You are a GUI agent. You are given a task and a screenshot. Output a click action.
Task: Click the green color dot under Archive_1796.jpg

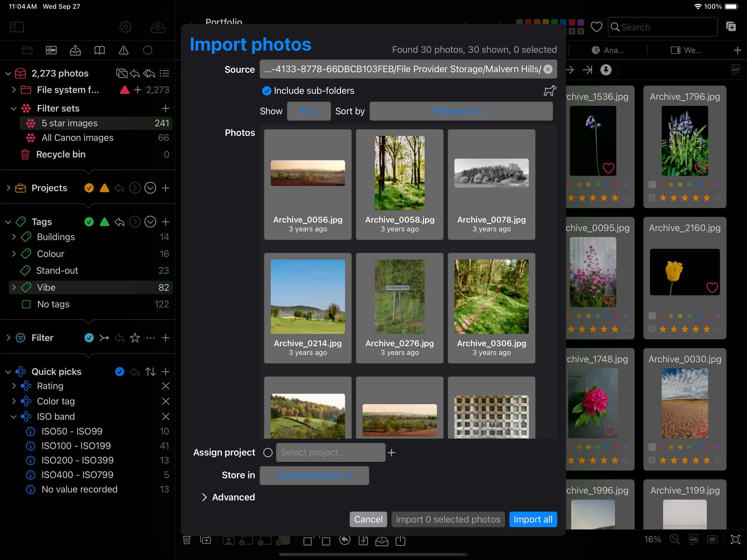(690, 185)
